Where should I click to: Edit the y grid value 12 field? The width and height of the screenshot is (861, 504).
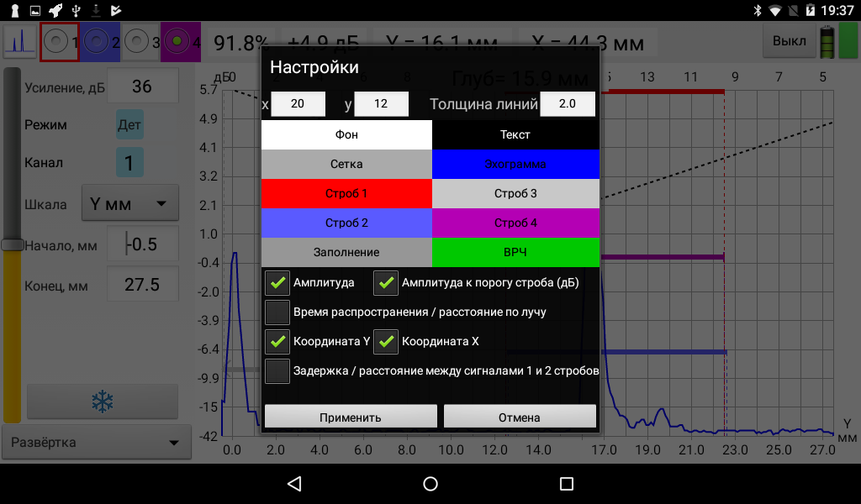click(381, 103)
